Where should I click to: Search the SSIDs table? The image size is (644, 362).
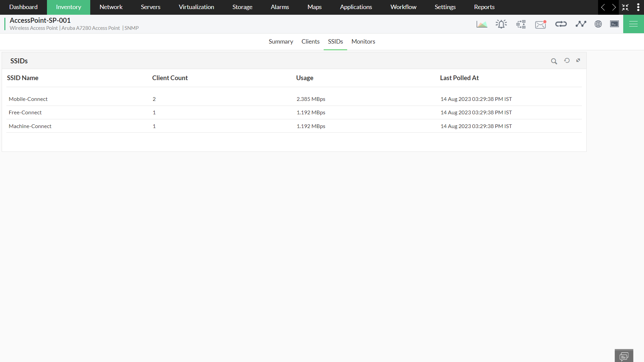coord(554,61)
